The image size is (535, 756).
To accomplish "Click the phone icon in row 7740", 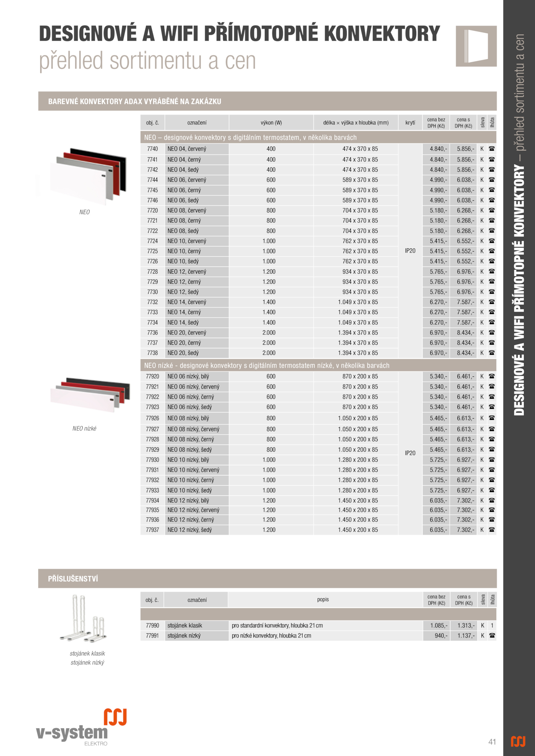I will (492, 149).
